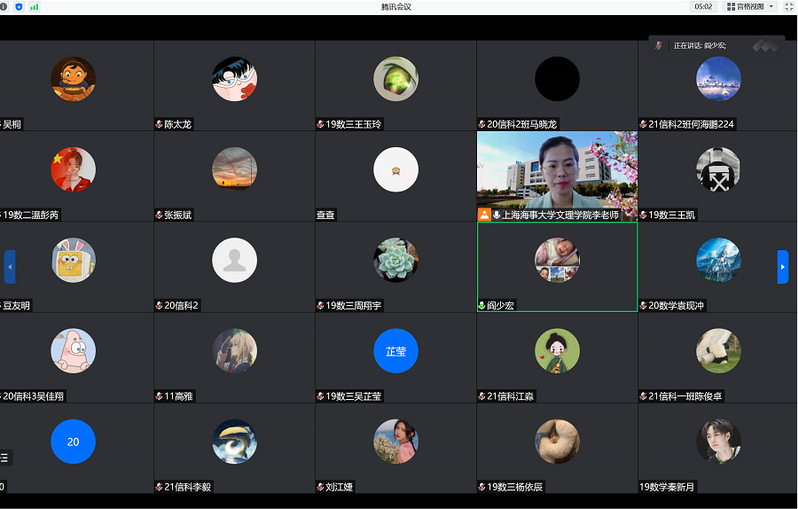The image size is (798, 509).
Task: Click the name label 20数学袁现冲
Action: point(676,305)
